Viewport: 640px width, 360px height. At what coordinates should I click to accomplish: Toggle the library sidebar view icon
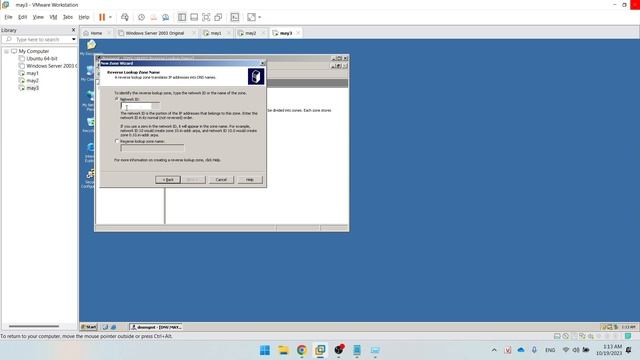click(182, 17)
